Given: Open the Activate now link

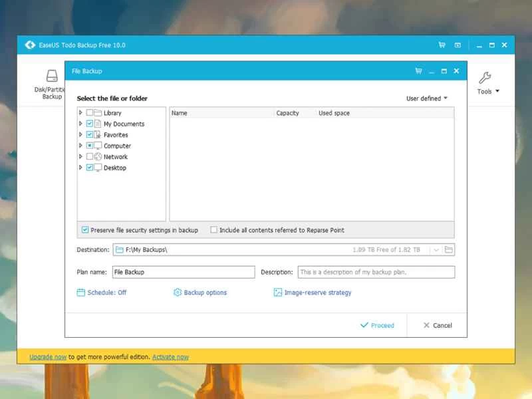Looking at the screenshot, I should (x=170, y=356).
